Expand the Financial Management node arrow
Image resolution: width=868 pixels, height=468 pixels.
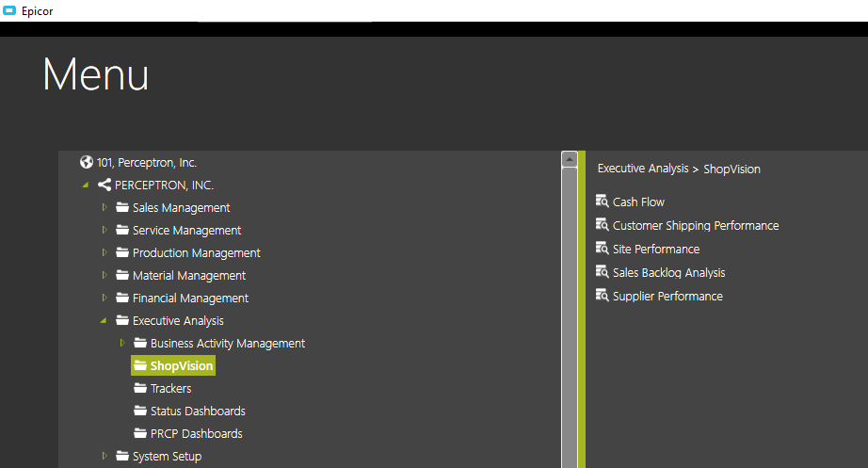coord(104,298)
